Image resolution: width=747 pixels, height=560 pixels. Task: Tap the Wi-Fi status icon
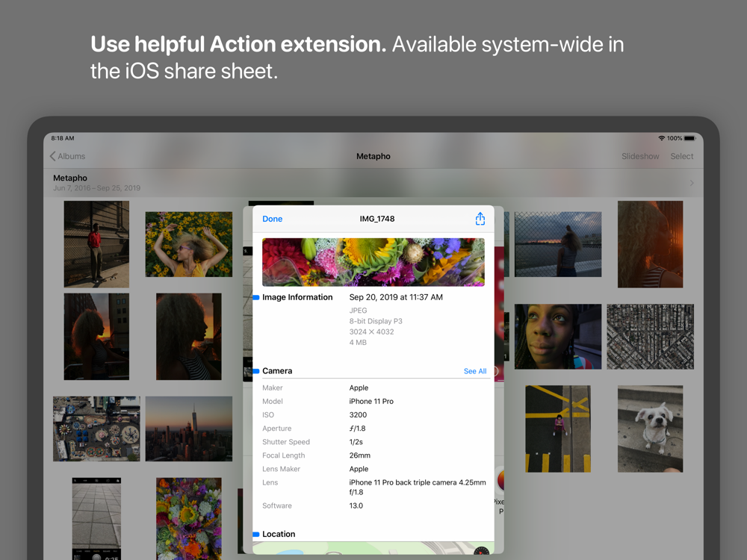661,138
